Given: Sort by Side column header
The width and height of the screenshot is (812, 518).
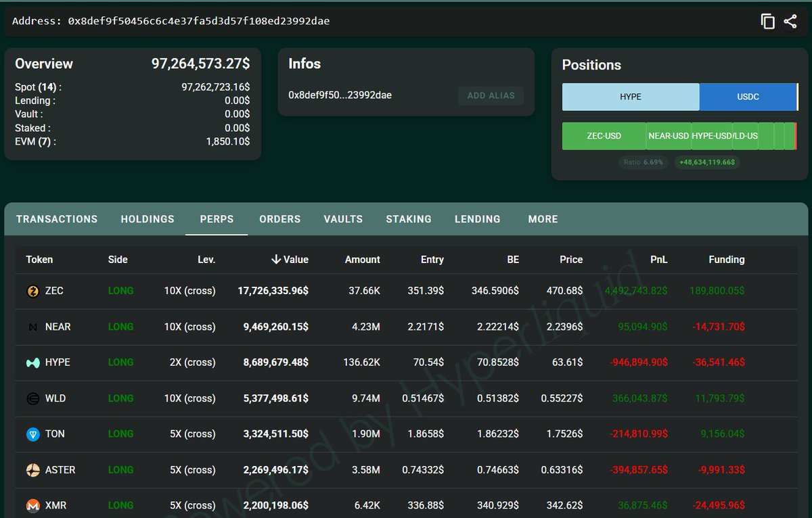Looking at the screenshot, I should 118,260.
